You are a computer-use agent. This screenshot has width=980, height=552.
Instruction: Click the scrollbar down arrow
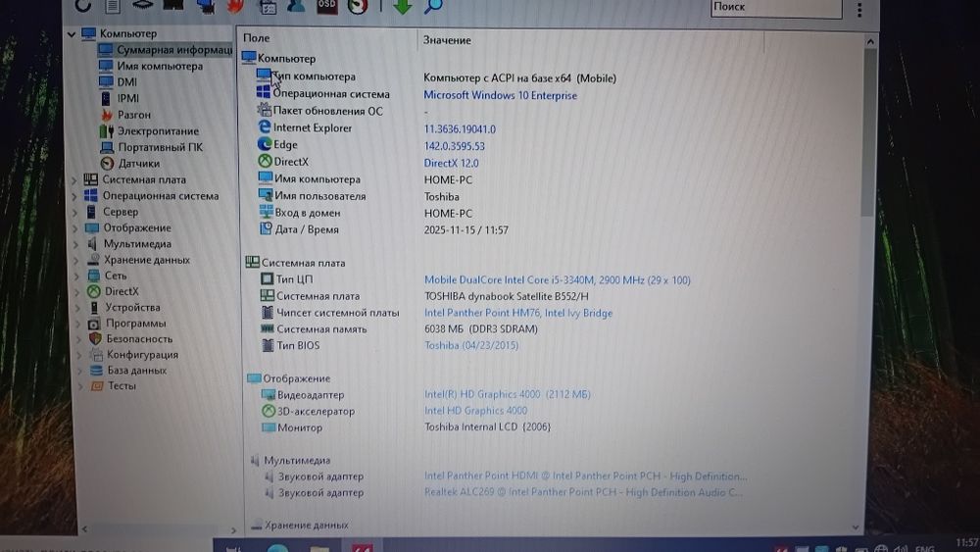pyautogui.click(x=855, y=528)
